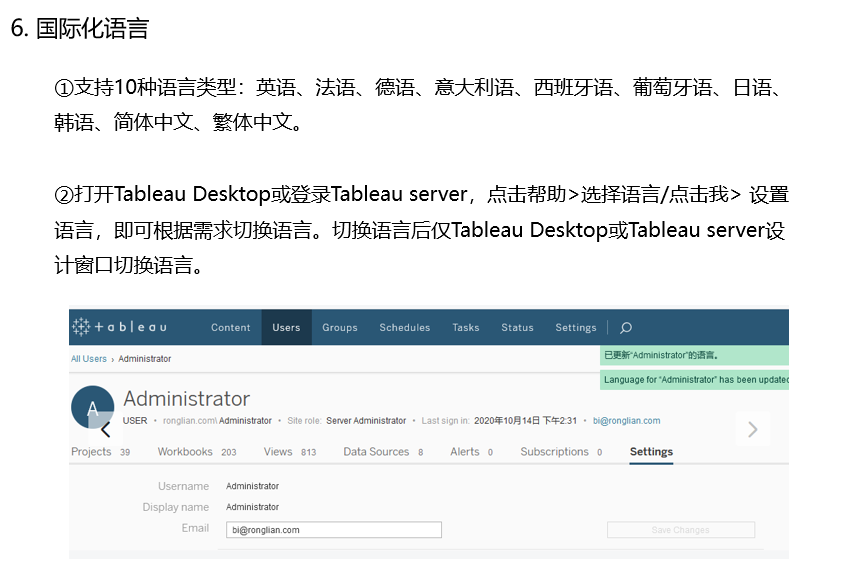Click the Save Changes button
Viewport: 854px width, 573px height.
coord(681,530)
